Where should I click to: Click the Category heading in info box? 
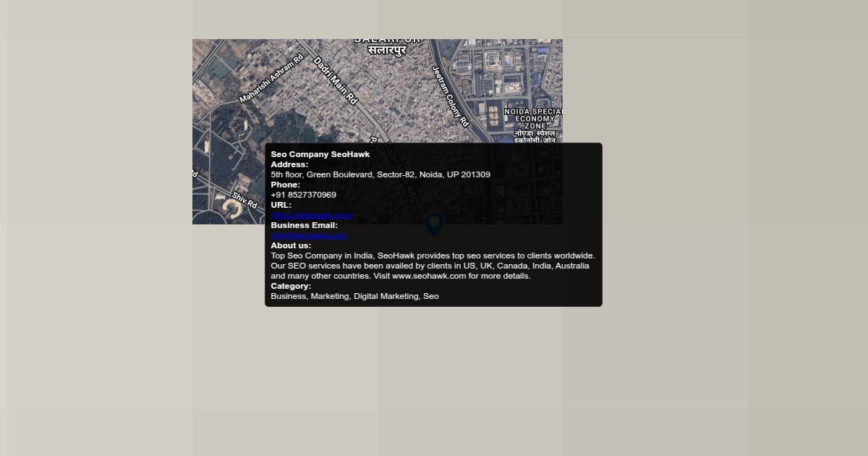click(x=291, y=286)
